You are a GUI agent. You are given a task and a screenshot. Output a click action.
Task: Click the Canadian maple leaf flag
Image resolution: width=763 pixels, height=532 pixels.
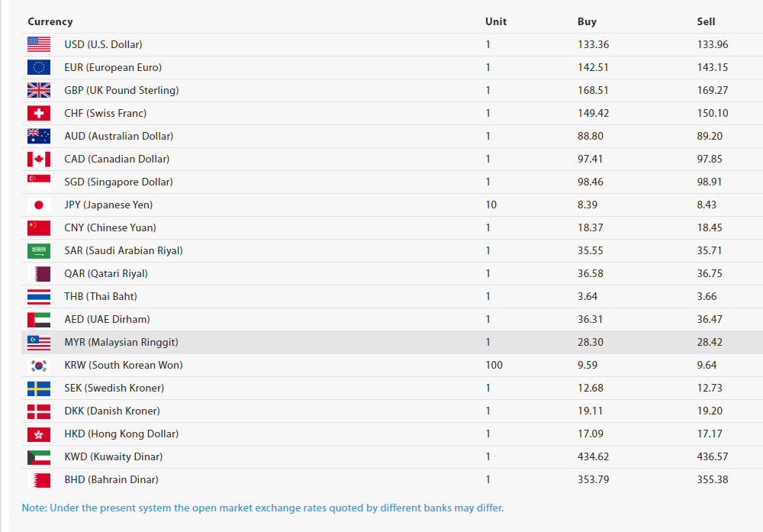tap(39, 159)
